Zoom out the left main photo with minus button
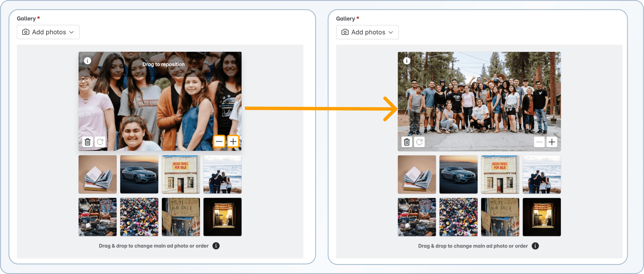This screenshot has width=644, height=274. click(x=219, y=141)
